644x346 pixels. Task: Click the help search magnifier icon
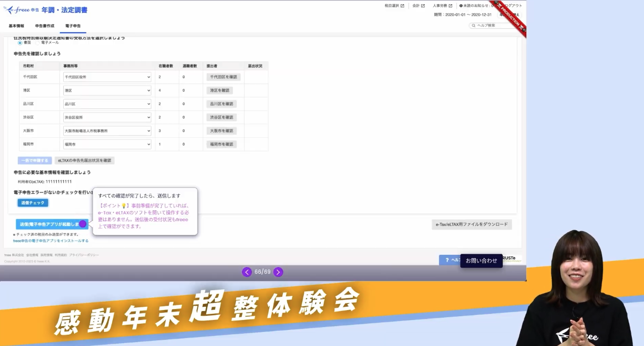tap(473, 26)
